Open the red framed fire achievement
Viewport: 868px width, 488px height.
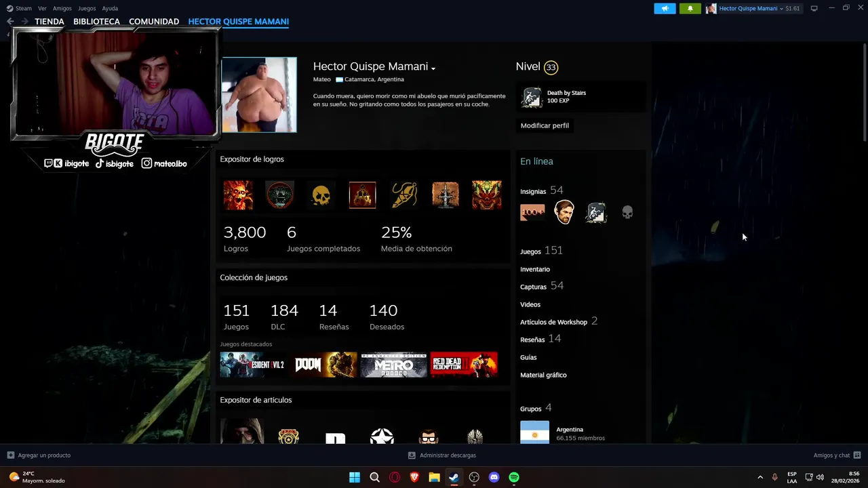(362, 195)
